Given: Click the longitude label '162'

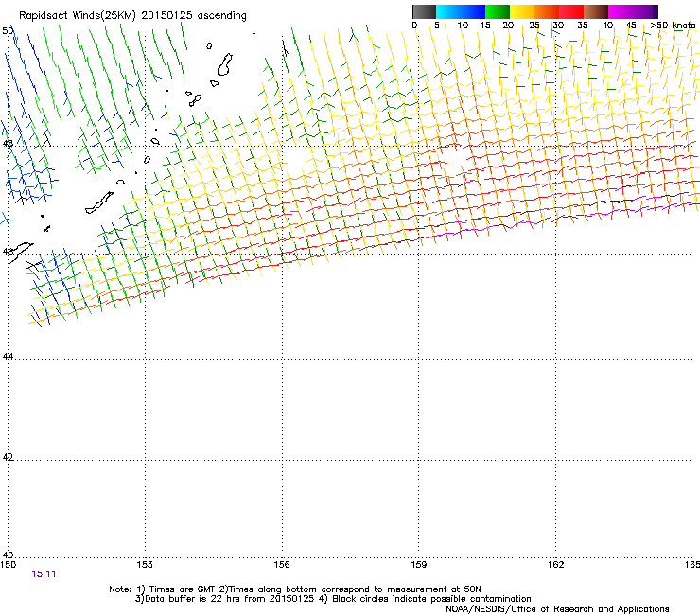Looking at the screenshot, I should pyautogui.click(x=555, y=565).
